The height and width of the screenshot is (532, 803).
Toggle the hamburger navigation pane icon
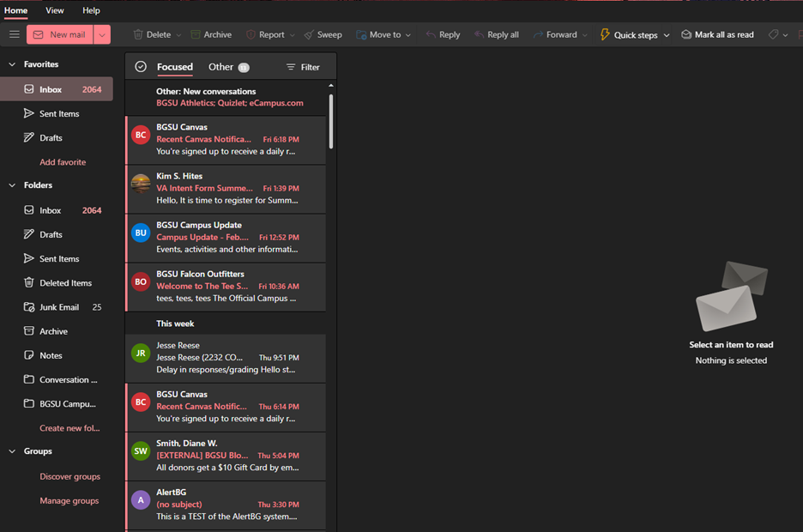pyautogui.click(x=15, y=34)
